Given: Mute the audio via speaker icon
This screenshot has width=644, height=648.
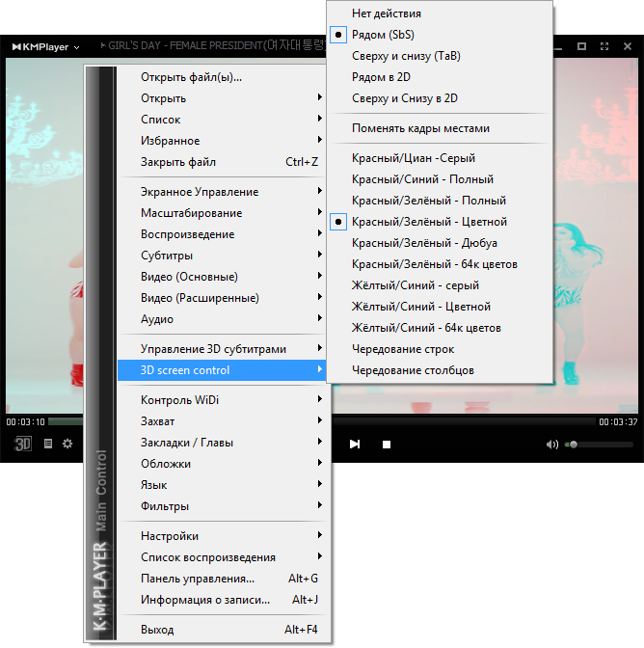Looking at the screenshot, I should [551, 445].
